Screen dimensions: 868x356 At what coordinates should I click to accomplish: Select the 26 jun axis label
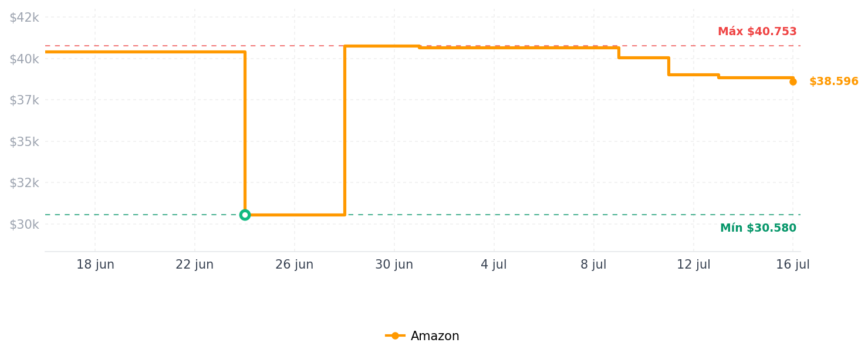[295, 265]
